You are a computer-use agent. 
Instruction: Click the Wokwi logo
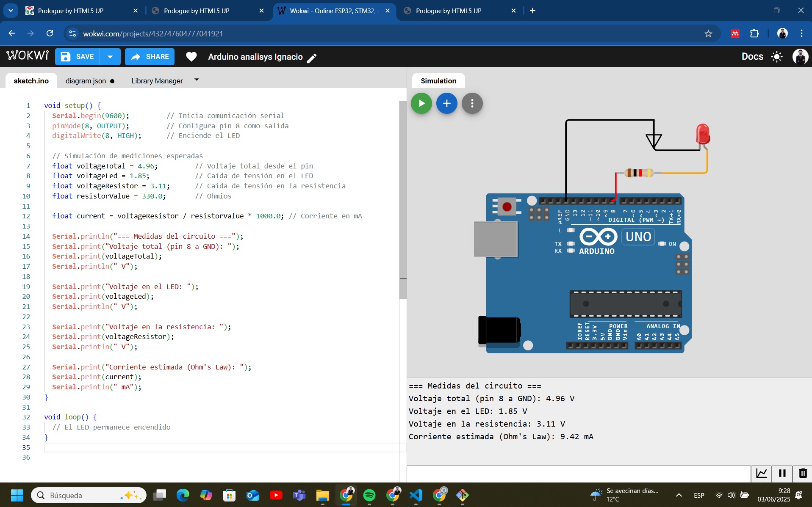coord(28,56)
